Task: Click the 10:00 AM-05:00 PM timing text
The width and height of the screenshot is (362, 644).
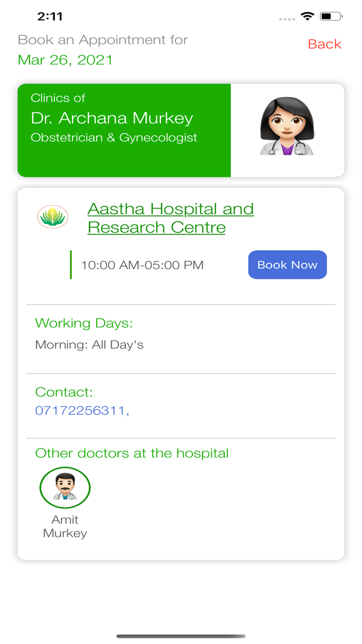Action: [x=142, y=265]
